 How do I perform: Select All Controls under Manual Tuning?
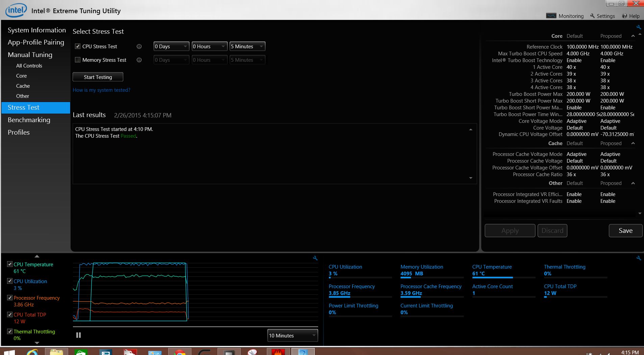(x=29, y=66)
